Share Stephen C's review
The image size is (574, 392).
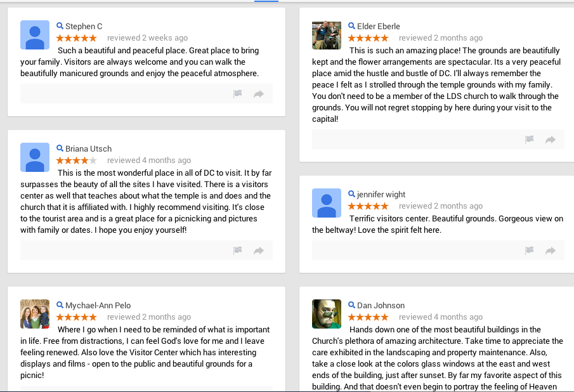tap(259, 94)
